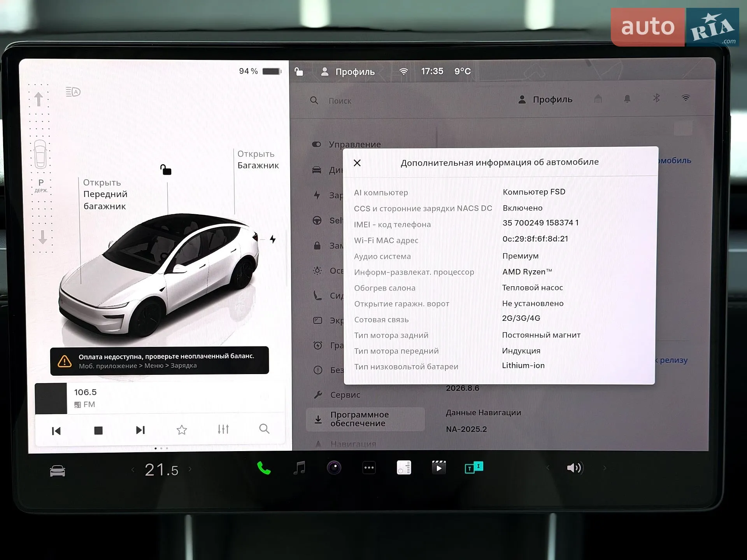Viewport: 747px width, 560px height.
Task: Tap the 9°C outside temperature
Action: tap(462, 71)
